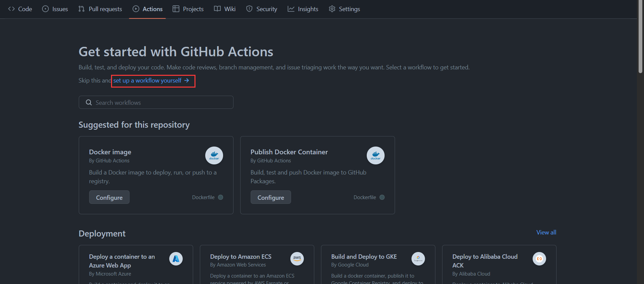Click the Google Cloud logo icon

[x=418, y=259]
